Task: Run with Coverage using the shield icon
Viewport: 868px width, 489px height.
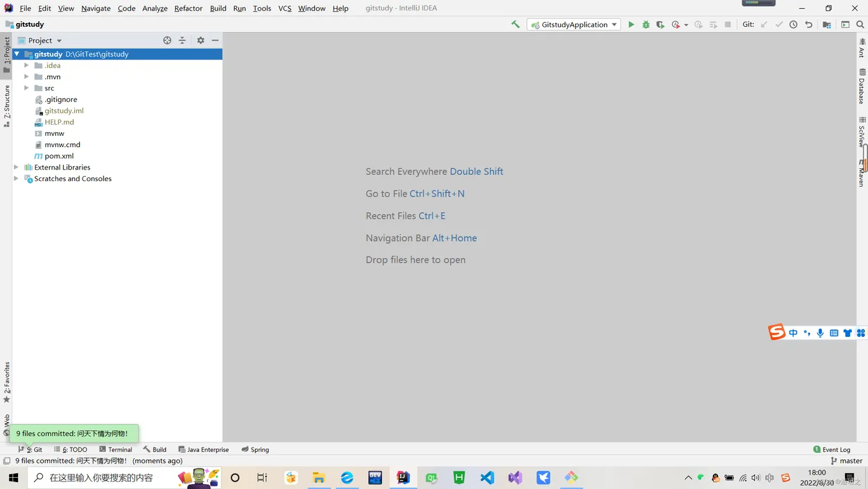Action: tap(660, 24)
